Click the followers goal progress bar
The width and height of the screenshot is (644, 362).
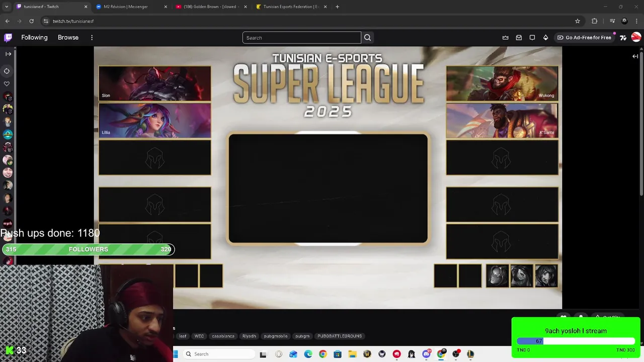click(x=88, y=249)
